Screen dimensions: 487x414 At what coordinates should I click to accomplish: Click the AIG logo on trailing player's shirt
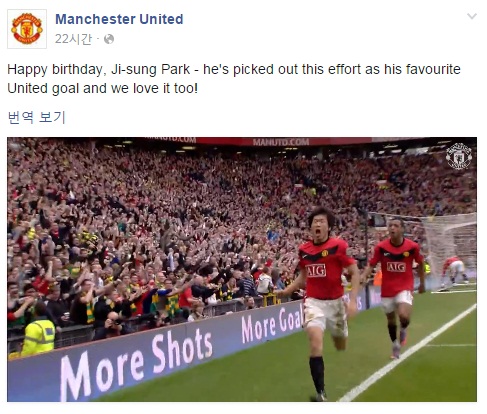click(396, 267)
